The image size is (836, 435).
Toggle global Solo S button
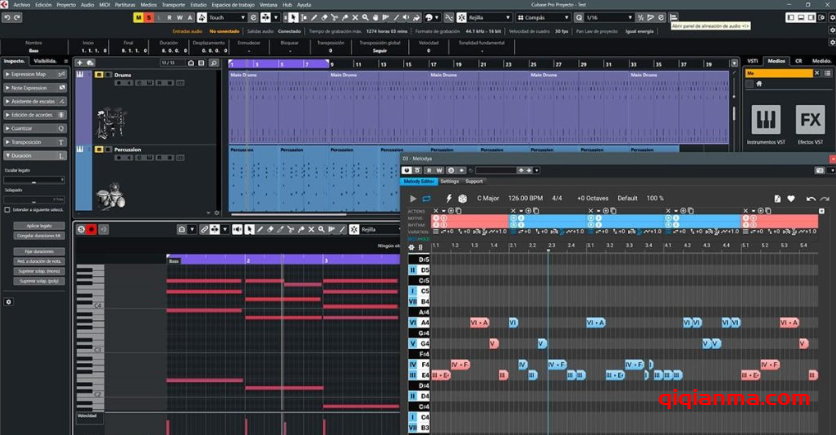pyautogui.click(x=149, y=18)
